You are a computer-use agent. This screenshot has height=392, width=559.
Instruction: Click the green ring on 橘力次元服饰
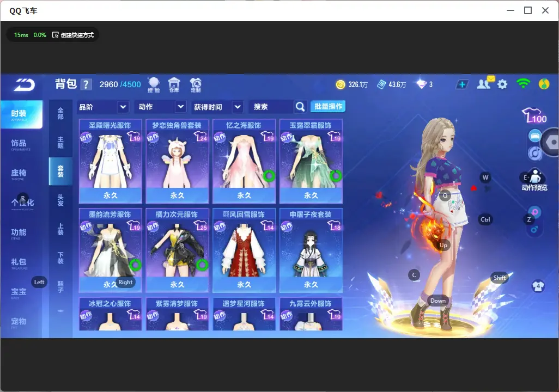coord(202,265)
